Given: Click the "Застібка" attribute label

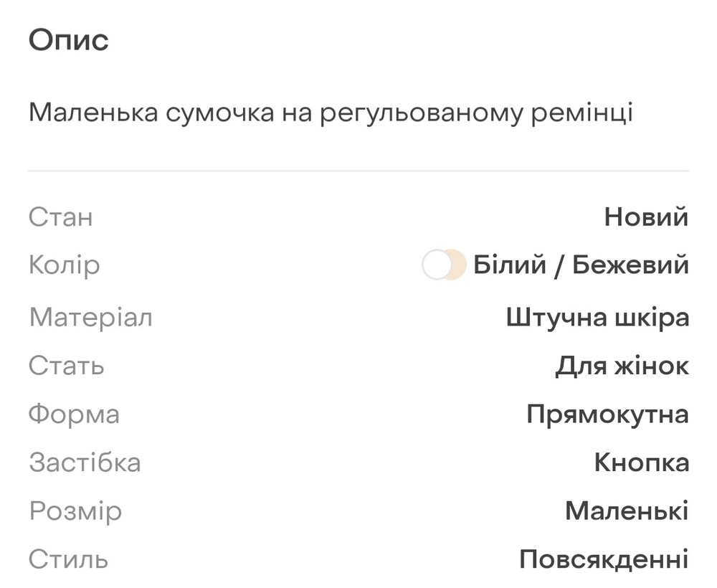Looking at the screenshot, I should point(85,463).
